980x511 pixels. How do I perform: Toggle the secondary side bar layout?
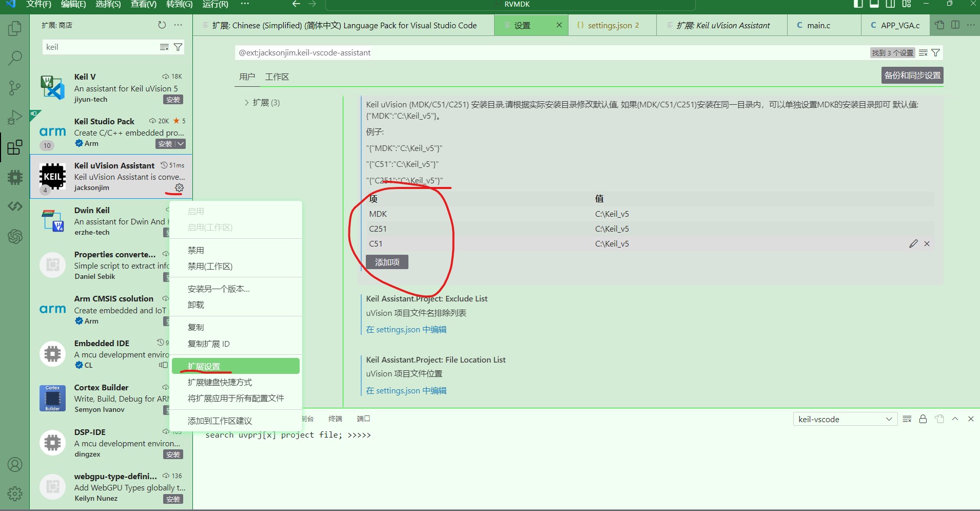(890, 4)
